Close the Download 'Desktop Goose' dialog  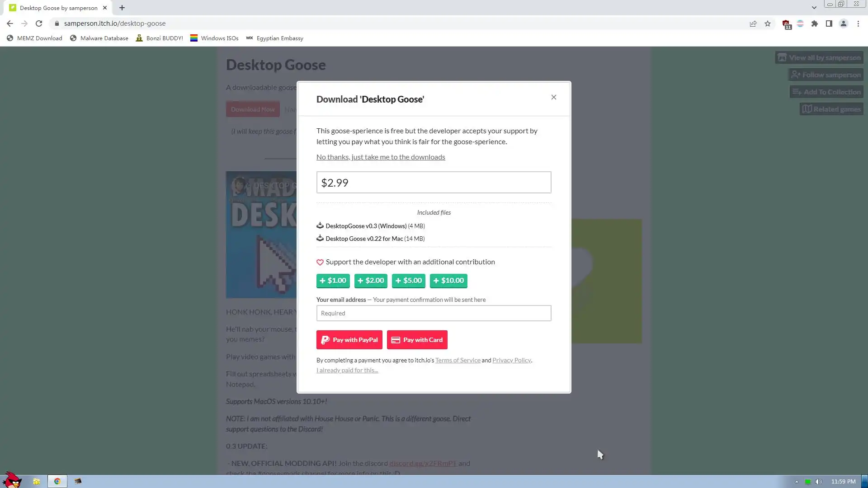[553, 97]
